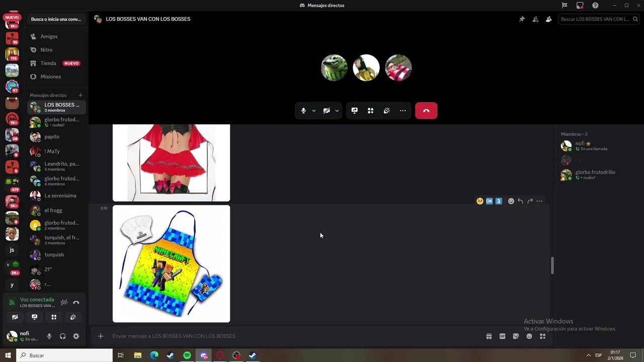
Task: Open the sticker picker
Action: 516,336
